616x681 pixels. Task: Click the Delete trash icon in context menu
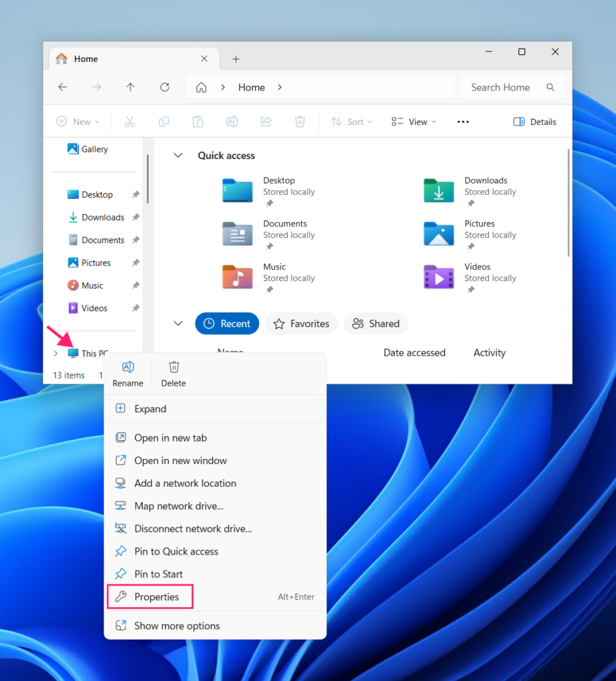(173, 367)
